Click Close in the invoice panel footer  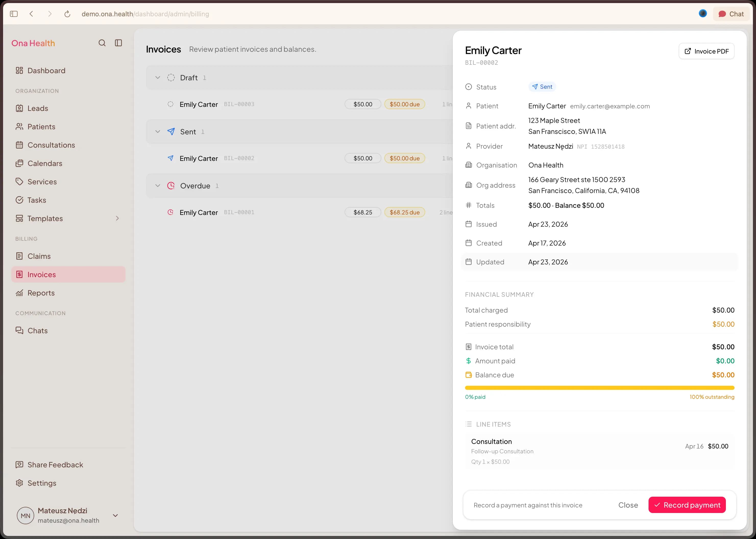628,505
